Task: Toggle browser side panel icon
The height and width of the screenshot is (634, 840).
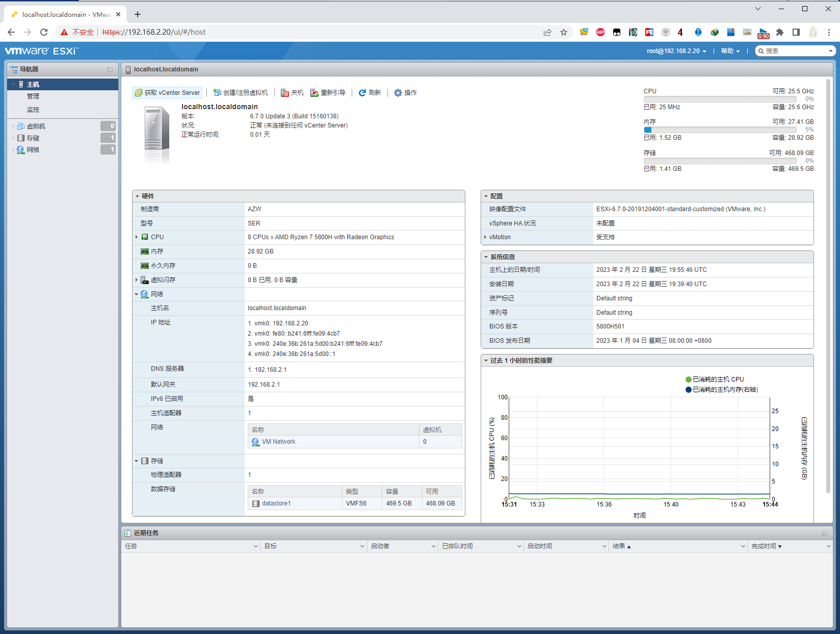Action: pyautogui.click(x=796, y=32)
